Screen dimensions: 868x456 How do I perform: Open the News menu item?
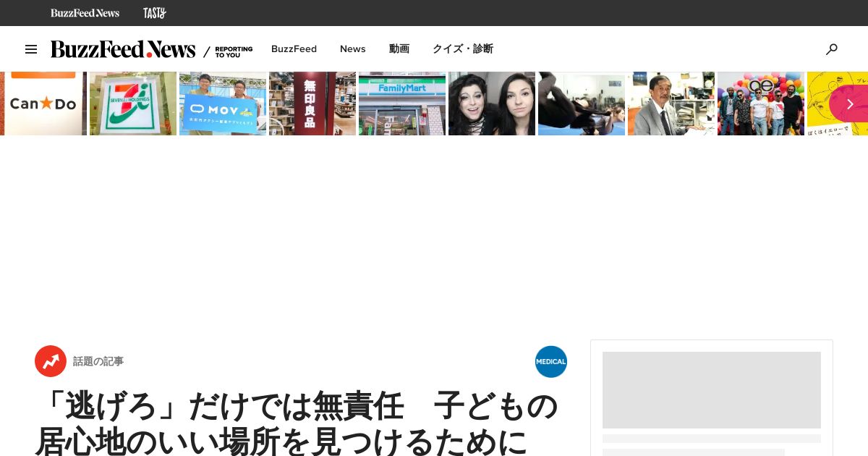click(x=353, y=49)
